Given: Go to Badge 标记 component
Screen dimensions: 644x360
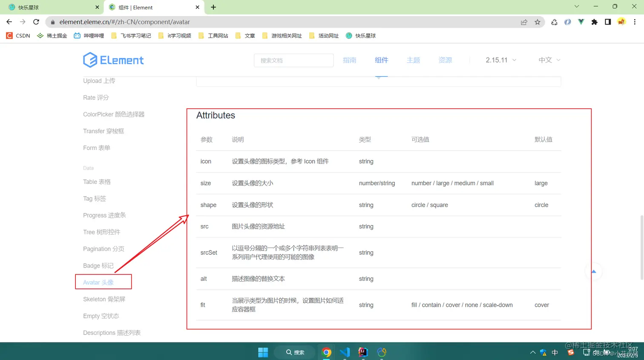Looking at the screenshot, I should click(x=98, y=266).
